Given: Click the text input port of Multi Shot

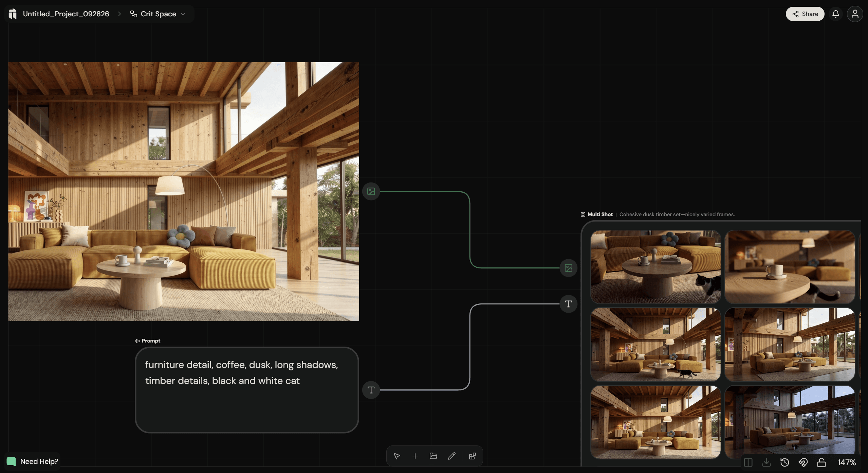Looking at the screenshot, I should [568, 304].
